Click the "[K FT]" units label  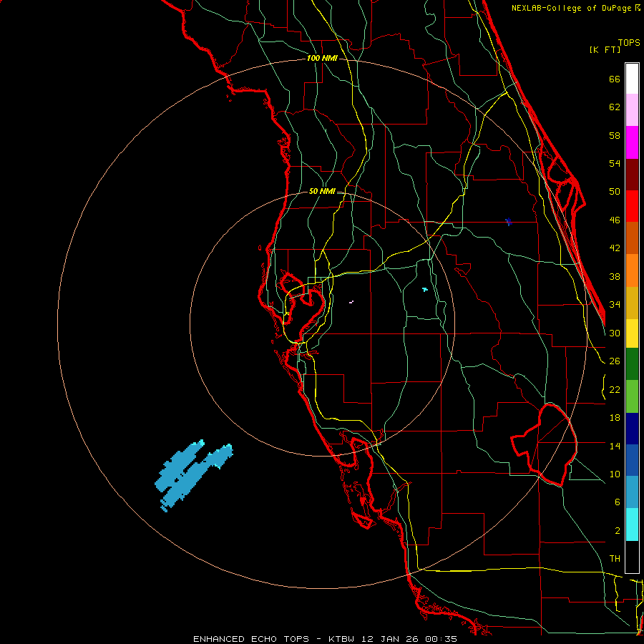[x=605, y=50]
